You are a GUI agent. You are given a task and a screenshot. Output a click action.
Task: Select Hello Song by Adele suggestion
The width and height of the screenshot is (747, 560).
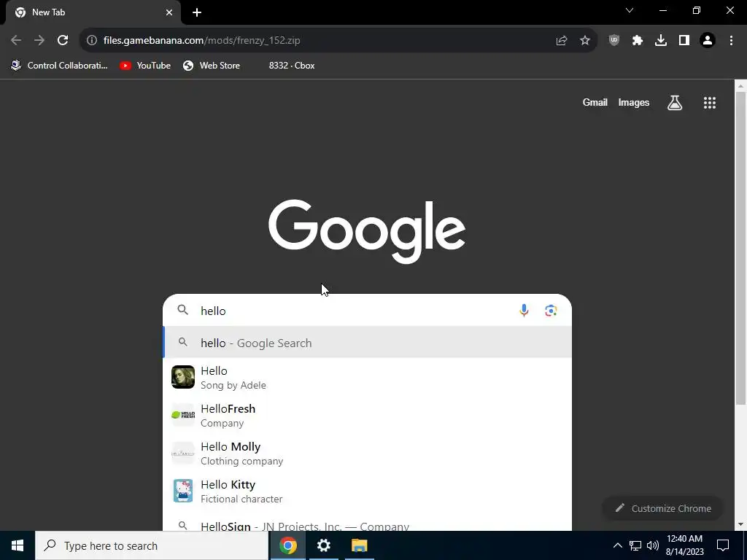click(x=368, y=377)
